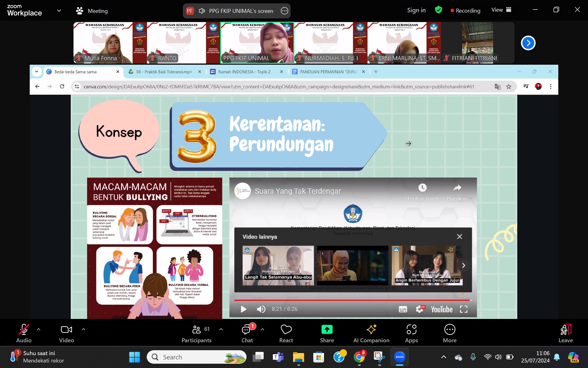Select FITRIANI FITRIANI video thumbnail
Image resolution: width=588 pixels, height=368 pixels.
478,43
